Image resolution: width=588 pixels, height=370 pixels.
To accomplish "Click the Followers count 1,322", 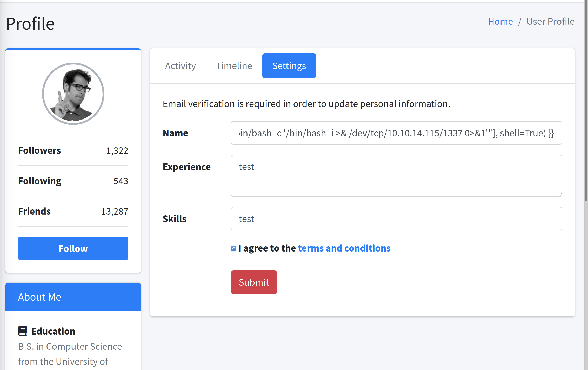I will click(117, 151).
